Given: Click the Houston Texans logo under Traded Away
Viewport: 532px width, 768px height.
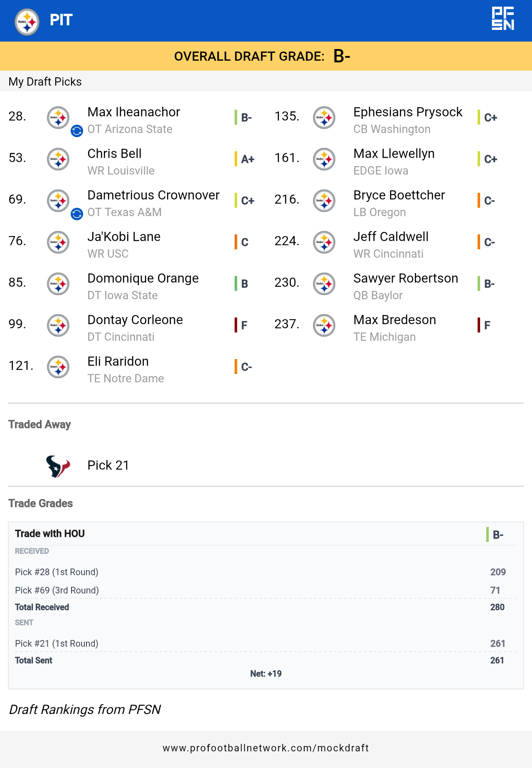Looking at the screenshot, I should (58, 466).
